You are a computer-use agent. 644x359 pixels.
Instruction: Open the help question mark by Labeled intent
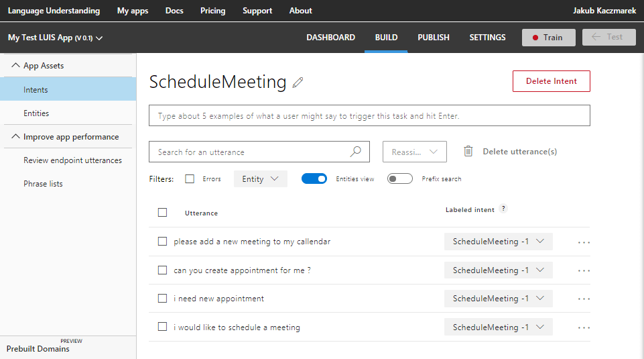click(503, 209)
